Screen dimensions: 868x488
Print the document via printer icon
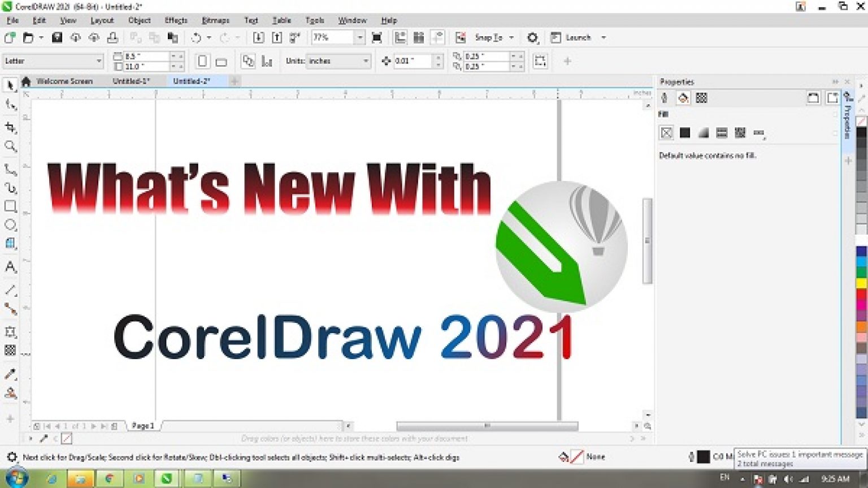tap(112, 38)
